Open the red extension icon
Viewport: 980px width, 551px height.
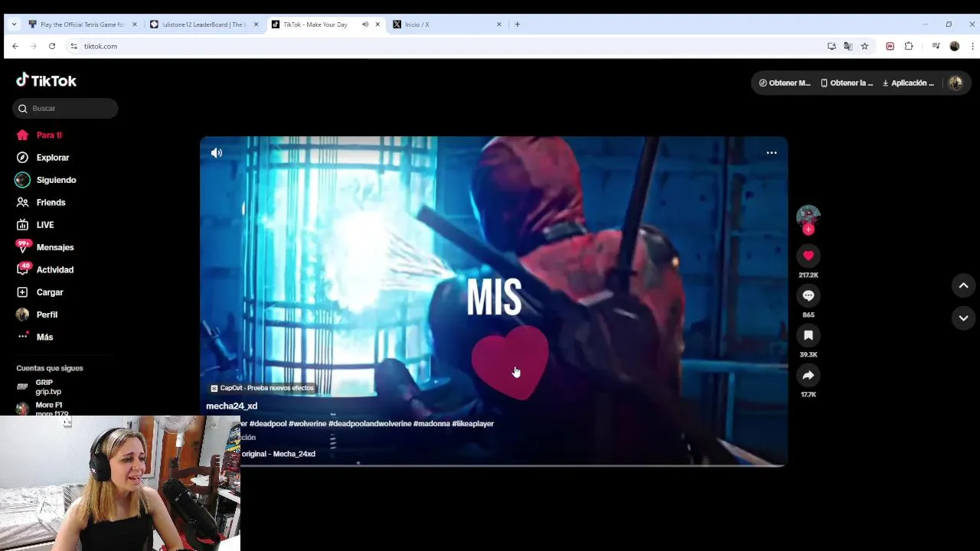coord(890,46)
